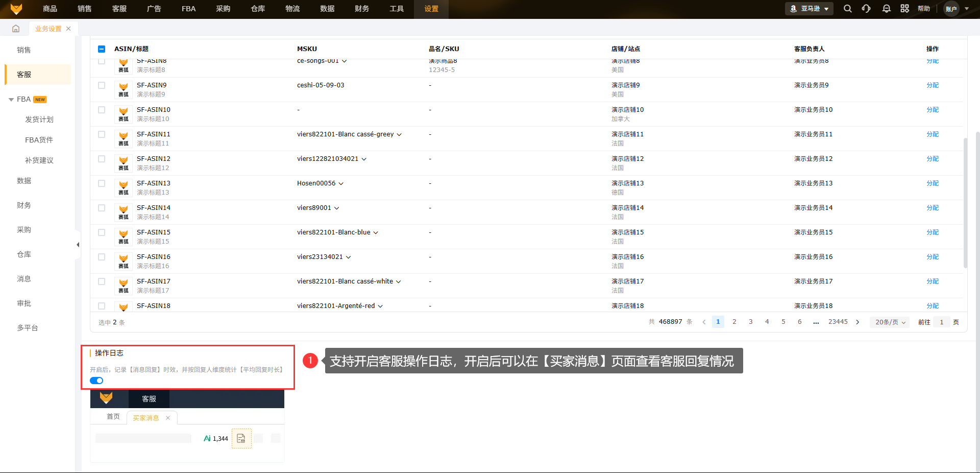Expand MSKU viers89001 dropdown
Viewport: 980px width, 473px height.
[x=336, y=208]
